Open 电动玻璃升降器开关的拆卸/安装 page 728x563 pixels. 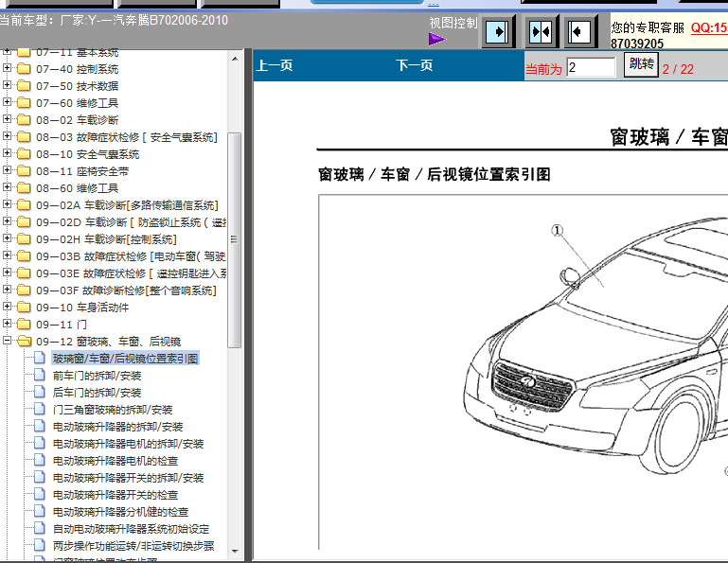(x=128, y=478)
